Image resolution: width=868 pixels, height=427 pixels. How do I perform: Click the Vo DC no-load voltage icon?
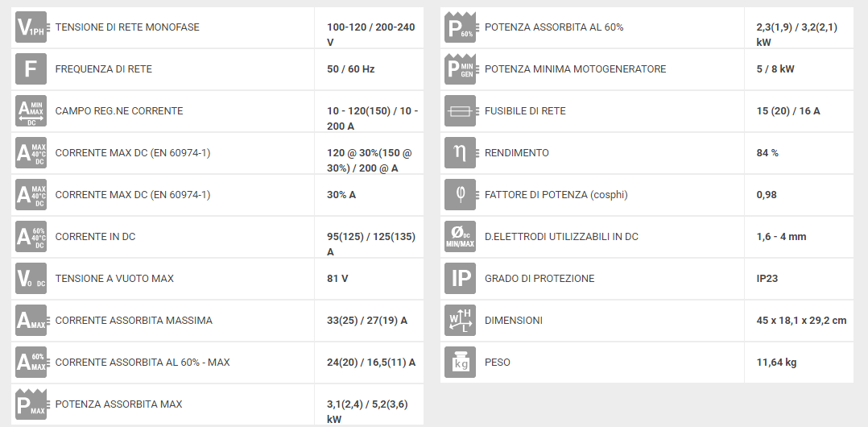(x=31, y=279)
